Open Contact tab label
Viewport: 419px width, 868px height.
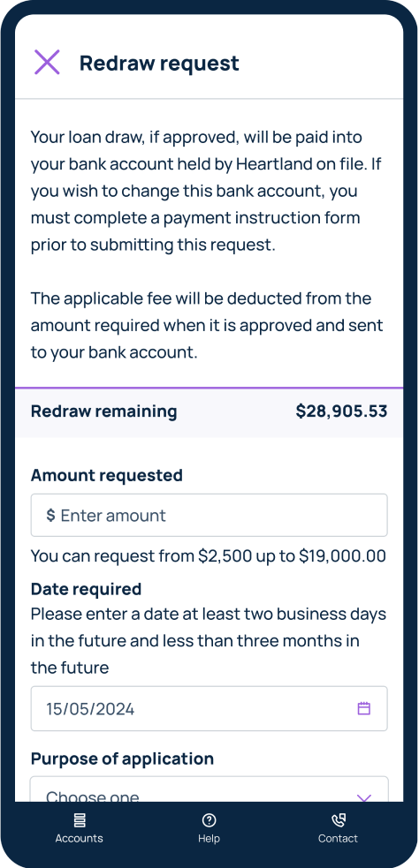pyautogui.click(x=338, y=838)
